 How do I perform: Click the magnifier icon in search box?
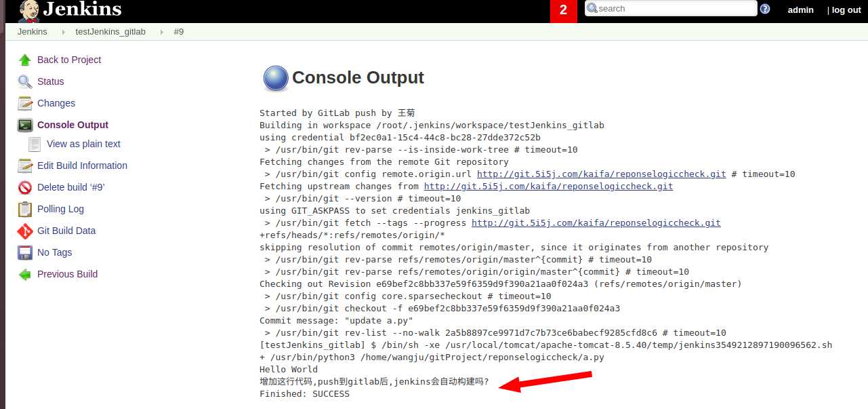[592, 9]
